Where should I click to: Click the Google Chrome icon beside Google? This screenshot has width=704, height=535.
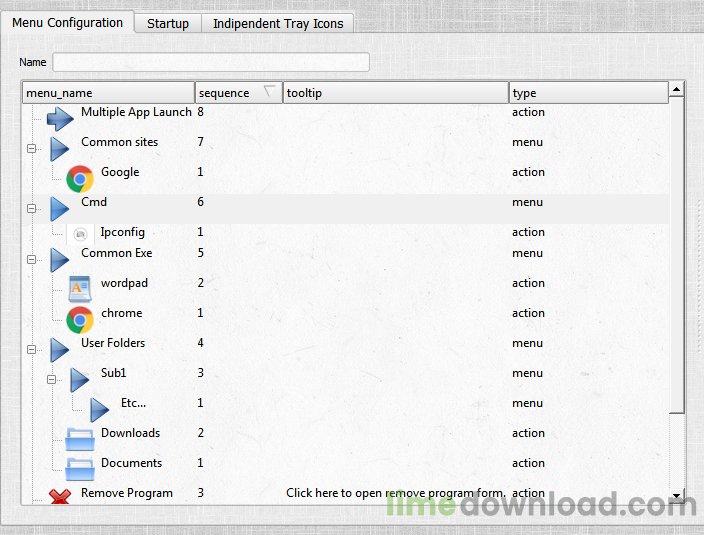pos(80,179)
